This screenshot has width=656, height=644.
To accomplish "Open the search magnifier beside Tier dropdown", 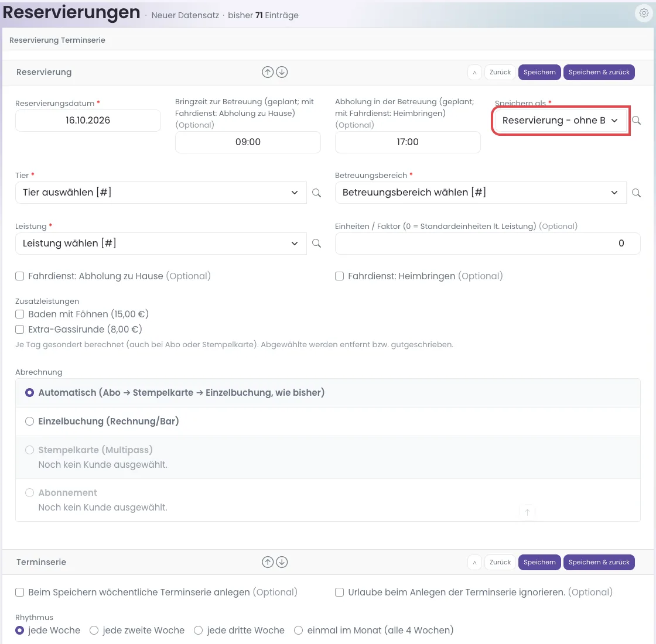I will [317, 193].
